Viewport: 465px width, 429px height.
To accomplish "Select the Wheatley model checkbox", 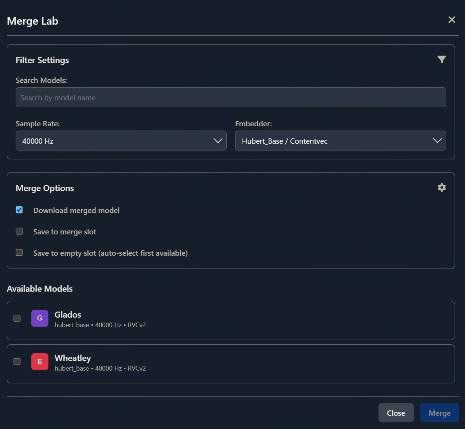I will [x=17, y=361].
